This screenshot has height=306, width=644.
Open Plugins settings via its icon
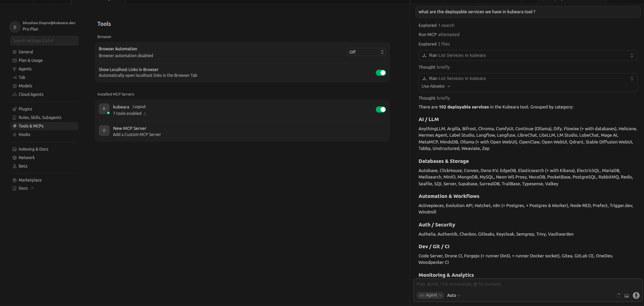(x=15, y=109)
